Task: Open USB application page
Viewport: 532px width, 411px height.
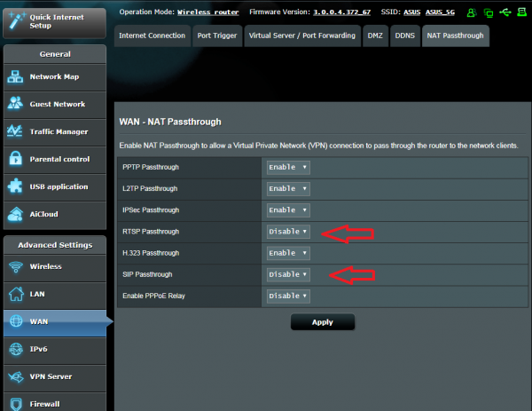Action: click(55, 186)
